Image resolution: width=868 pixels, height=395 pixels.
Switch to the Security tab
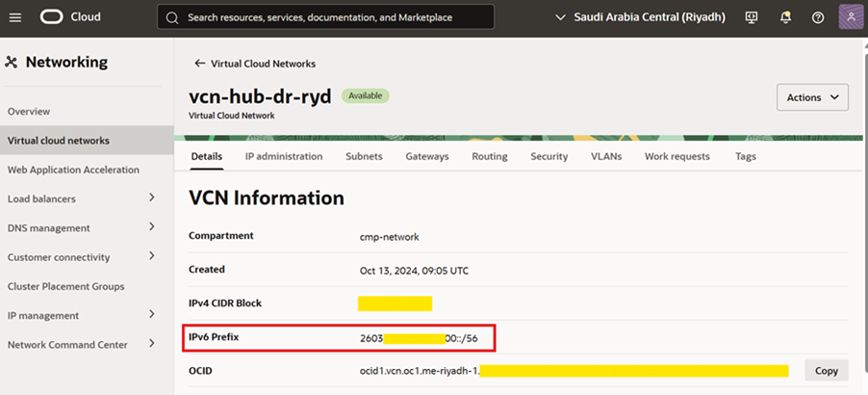(x=549, y=156)
